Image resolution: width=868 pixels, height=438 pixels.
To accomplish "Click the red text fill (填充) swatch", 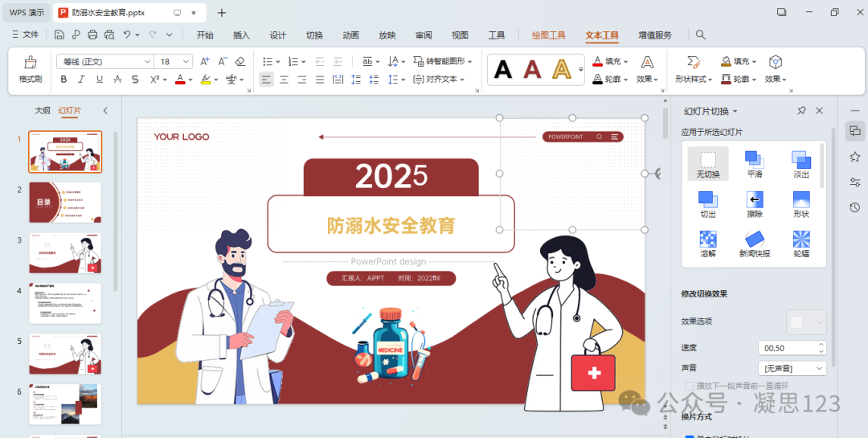I will tap(597, 61).
